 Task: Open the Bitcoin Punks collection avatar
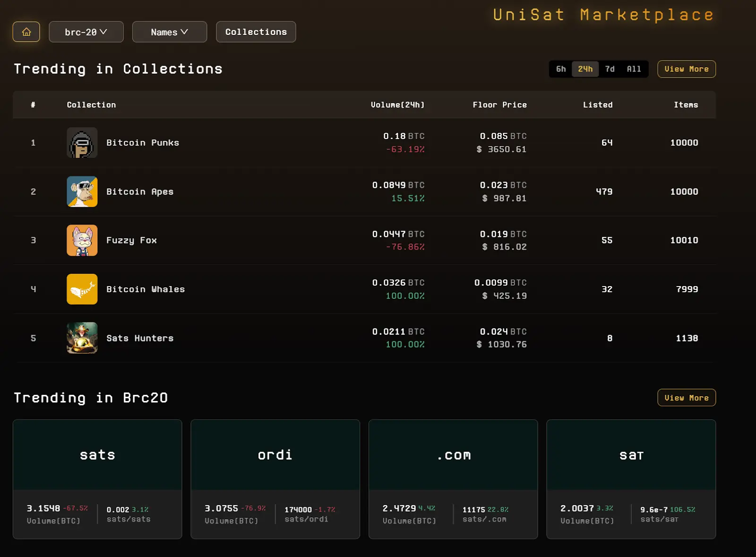point(82,142)
